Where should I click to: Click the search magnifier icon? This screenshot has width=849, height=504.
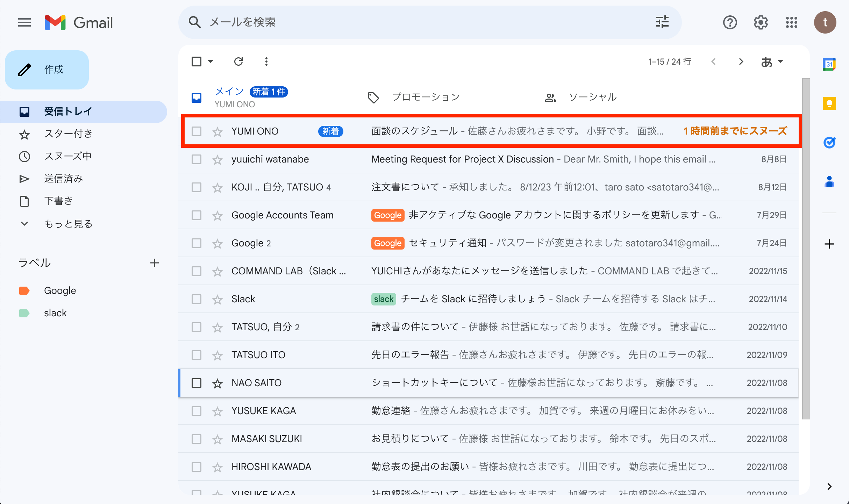[x=194, y=22]
